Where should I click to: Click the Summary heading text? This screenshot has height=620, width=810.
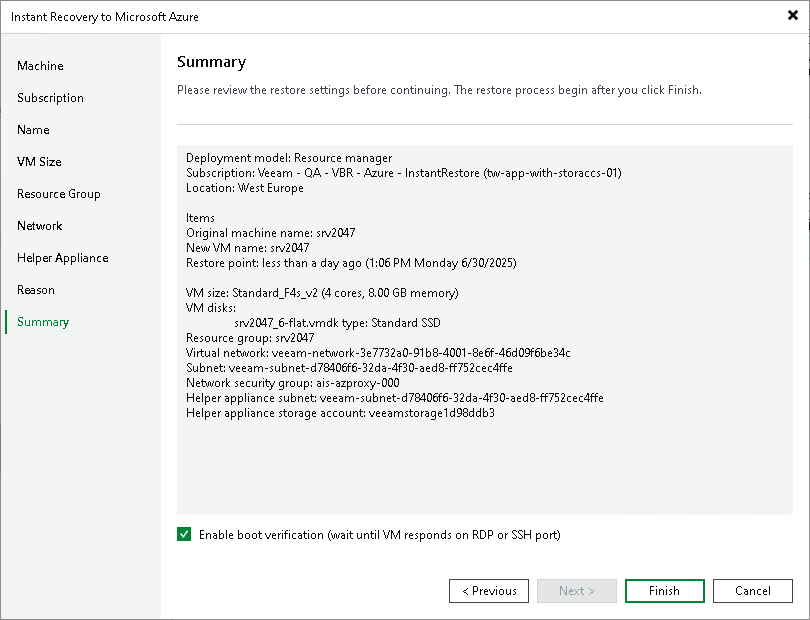[x=209, y=61]
